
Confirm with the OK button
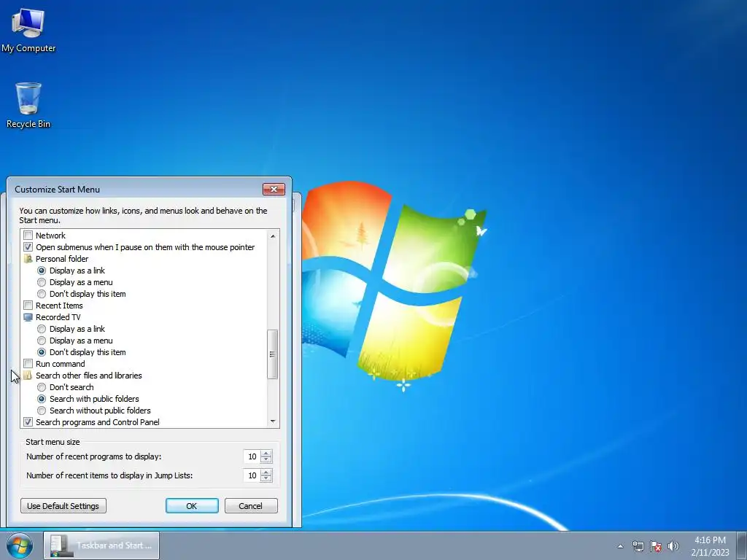click(192, 506)
